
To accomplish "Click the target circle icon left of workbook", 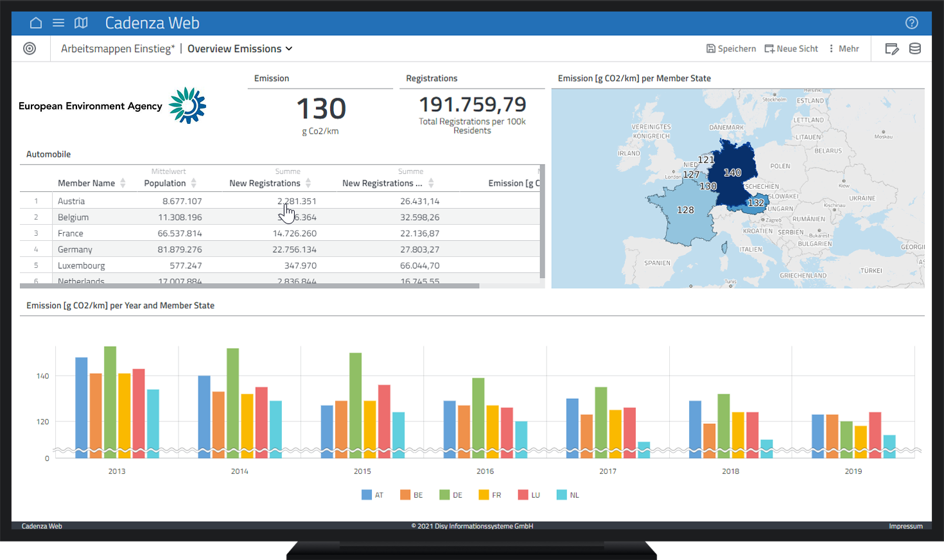I will (30, 49).
